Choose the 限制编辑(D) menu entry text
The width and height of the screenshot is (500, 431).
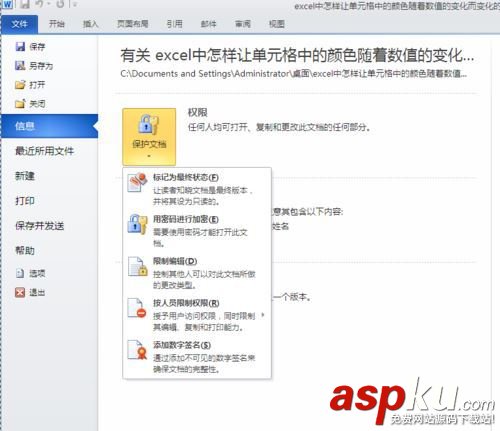click(x=175, y=261)
